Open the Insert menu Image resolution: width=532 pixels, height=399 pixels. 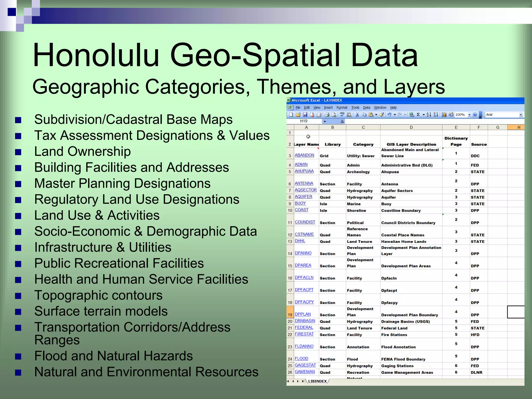(328, 108)
